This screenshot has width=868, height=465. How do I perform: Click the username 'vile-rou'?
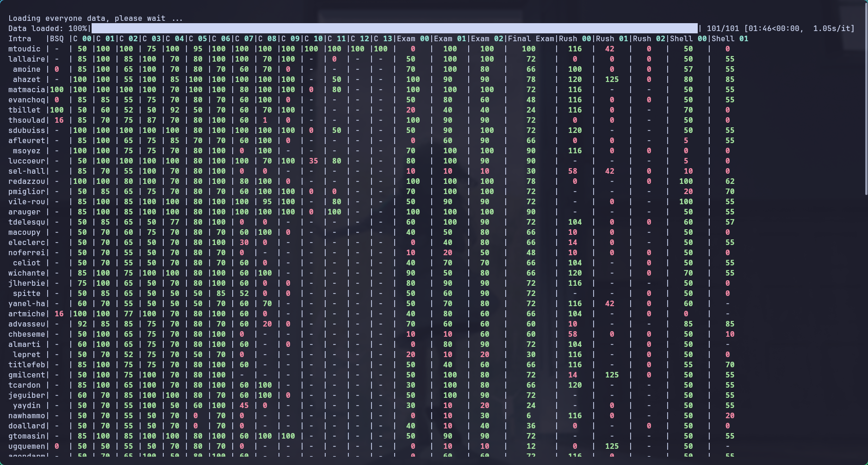click(27, 201)
